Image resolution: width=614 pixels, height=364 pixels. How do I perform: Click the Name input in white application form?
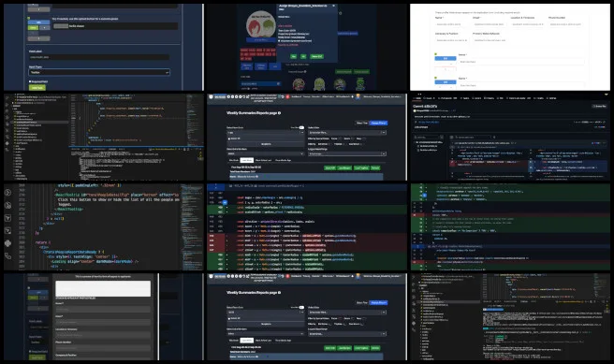point(451,24)
